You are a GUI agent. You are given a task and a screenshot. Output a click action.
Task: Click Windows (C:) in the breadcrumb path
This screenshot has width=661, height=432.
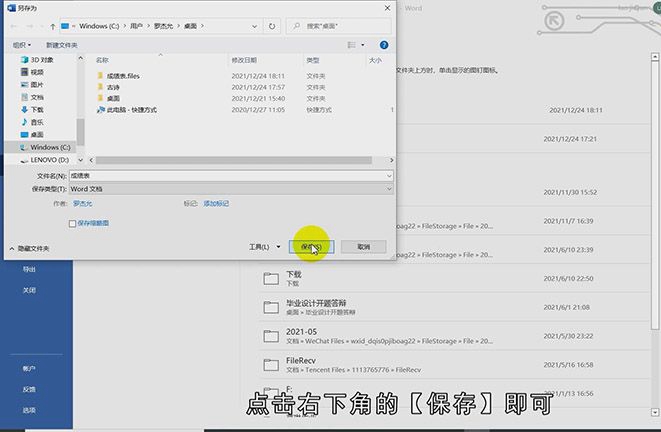99,26
